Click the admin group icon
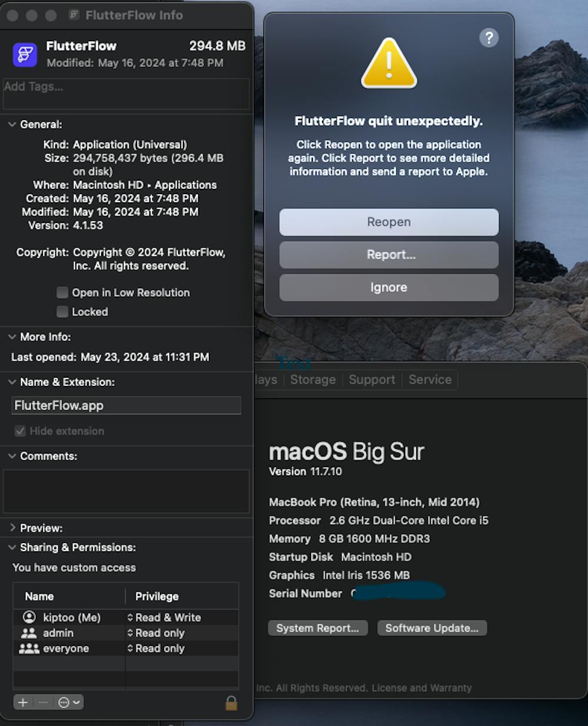This screenshot has width=588, height=726. (29, 633)
